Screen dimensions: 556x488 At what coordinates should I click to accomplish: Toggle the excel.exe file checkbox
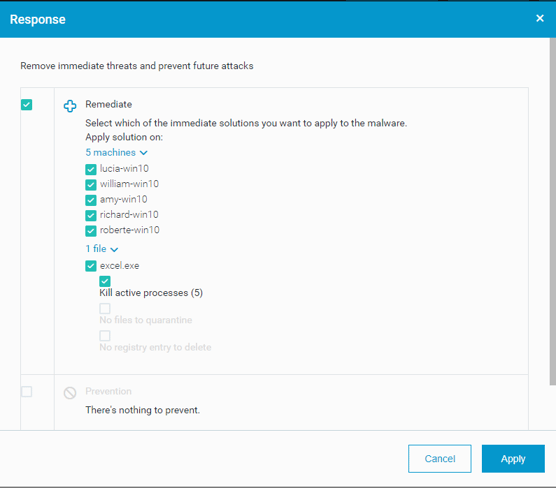[91, 266]
